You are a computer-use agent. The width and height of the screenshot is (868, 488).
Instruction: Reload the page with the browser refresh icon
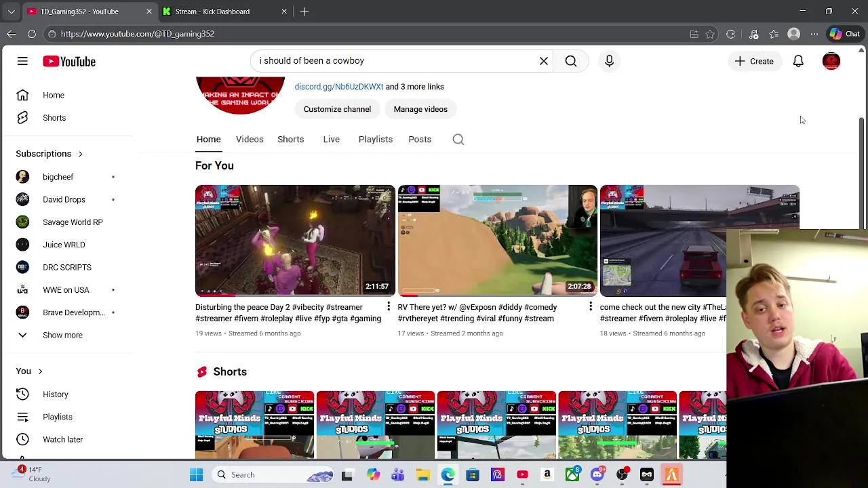pos(32,34)
